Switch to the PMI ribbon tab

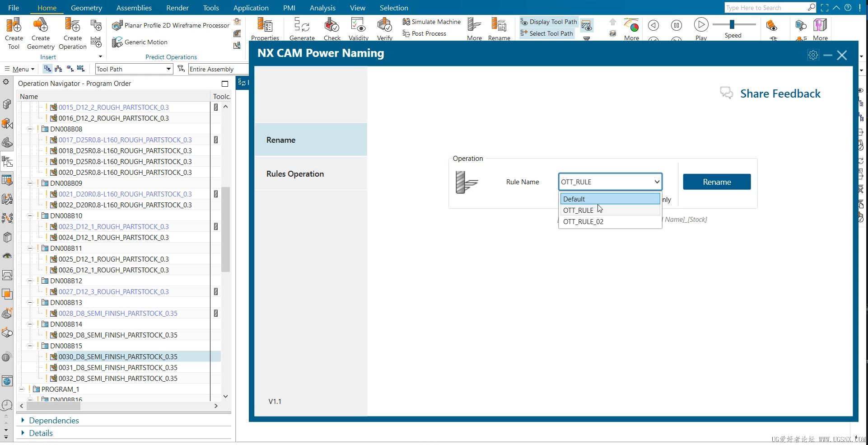point(289,8)
